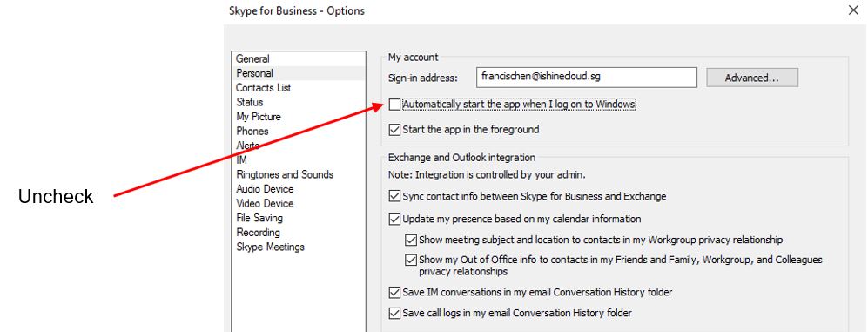Image resolution: width=868 pixels, height=332 pixels.
Task: Click the My account group label
Action: click(x=413, y=57)
